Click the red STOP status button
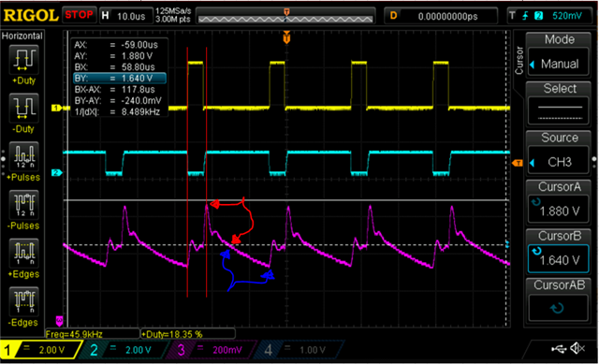The width and height of the screenshot is (599, 364). [79, 15]
